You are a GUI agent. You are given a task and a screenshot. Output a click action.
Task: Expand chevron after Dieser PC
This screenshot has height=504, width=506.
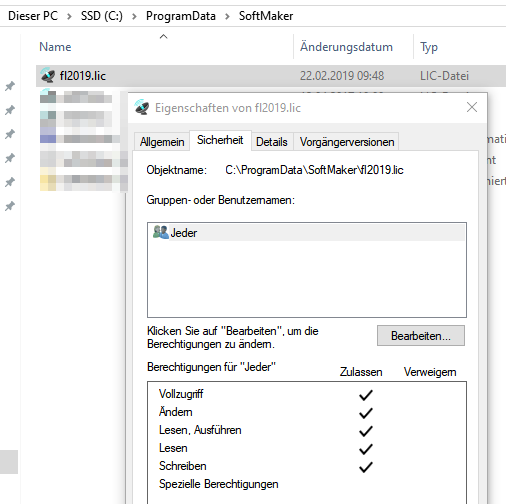(x=69, y=16)
